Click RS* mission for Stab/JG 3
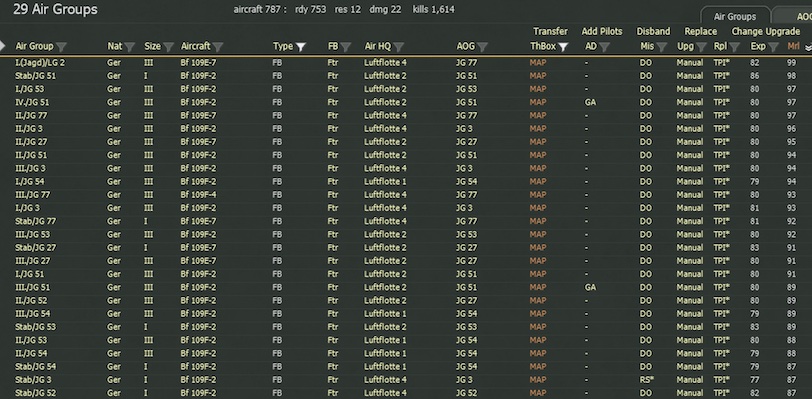 pos(647,380)
